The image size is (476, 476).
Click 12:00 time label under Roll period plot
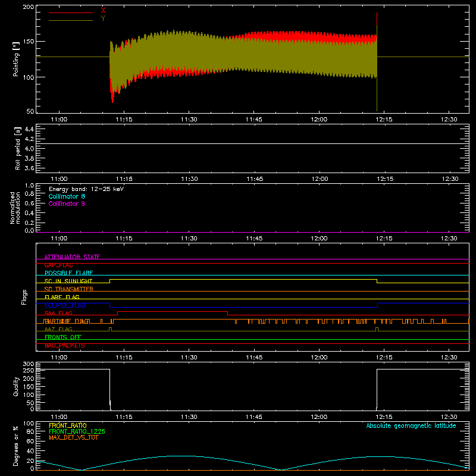click(320, 179)
